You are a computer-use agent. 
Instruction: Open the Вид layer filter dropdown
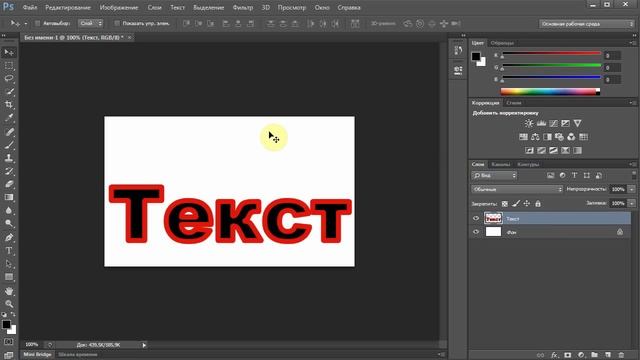494,176
